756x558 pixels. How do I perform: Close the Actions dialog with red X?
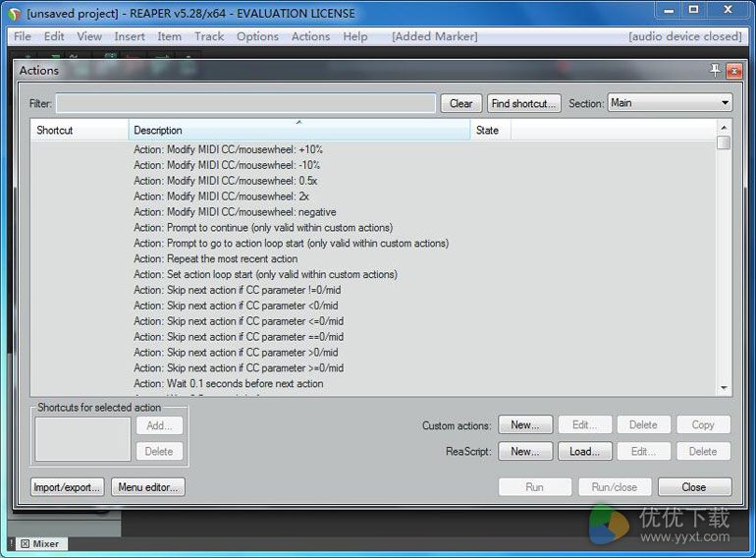(734, 71)
